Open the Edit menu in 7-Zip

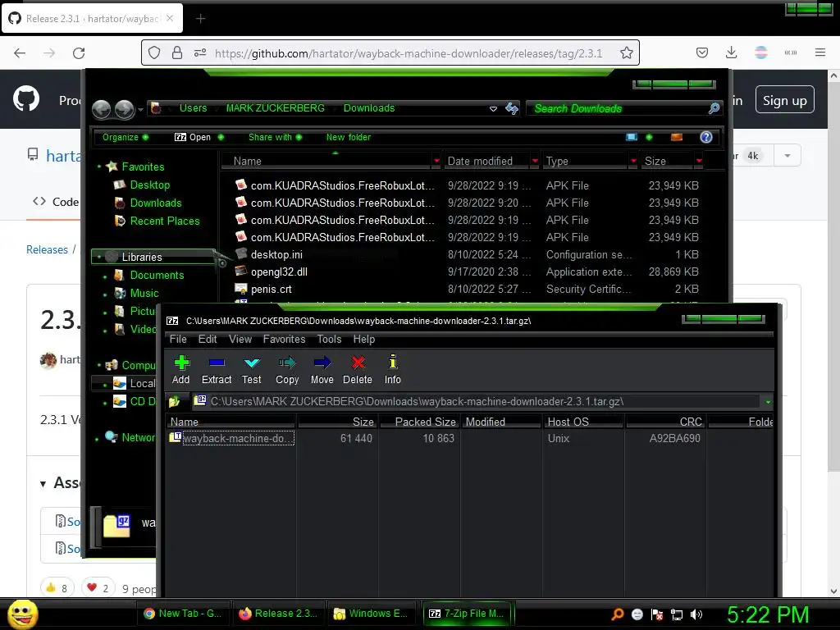(208, 339)
